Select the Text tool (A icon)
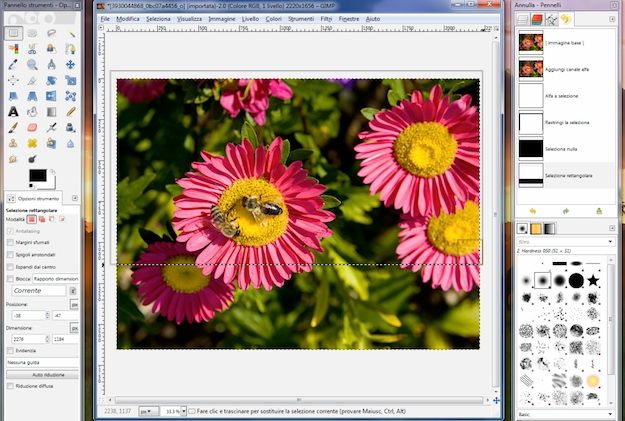This screenshot has height=421, width=625. tap(13, 112)
